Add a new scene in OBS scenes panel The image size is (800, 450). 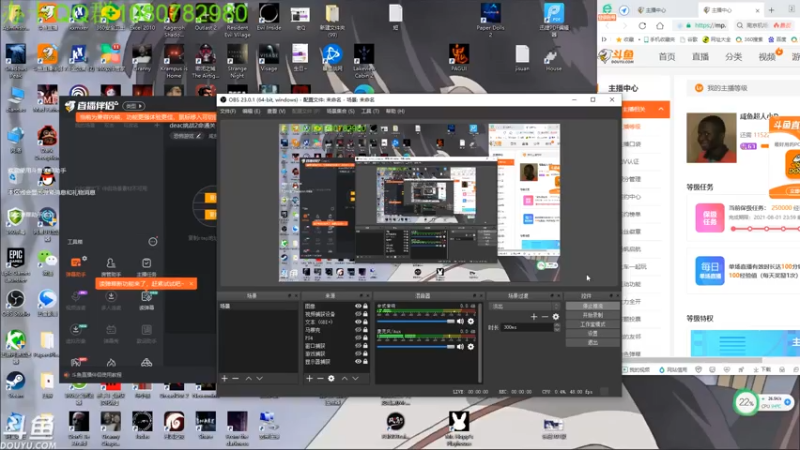(224, 379)
